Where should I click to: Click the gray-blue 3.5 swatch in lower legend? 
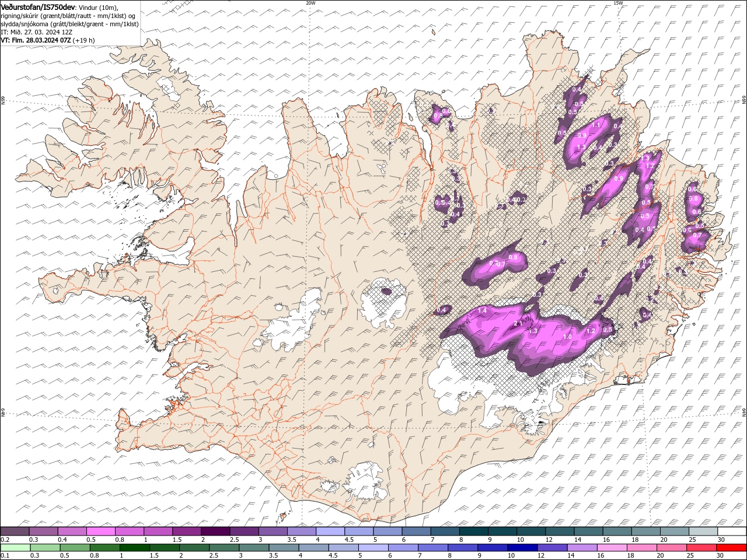(x=284, y=548)
